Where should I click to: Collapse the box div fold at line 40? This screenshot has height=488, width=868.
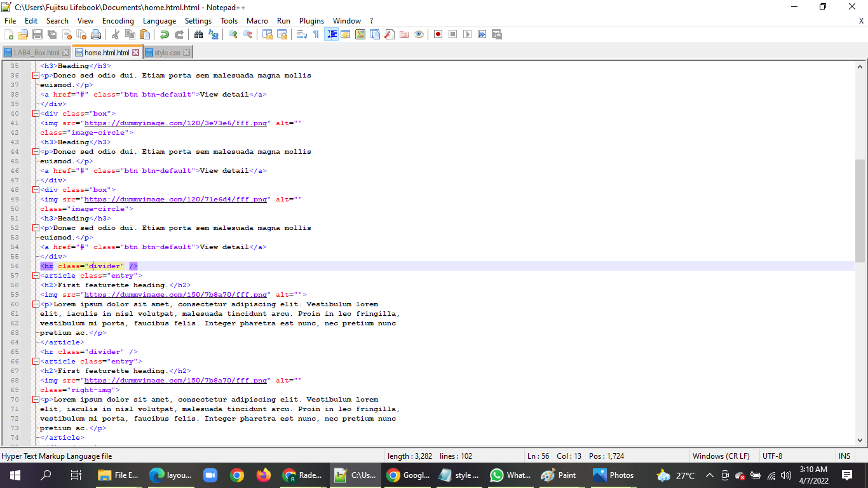(x=36, y=113)
